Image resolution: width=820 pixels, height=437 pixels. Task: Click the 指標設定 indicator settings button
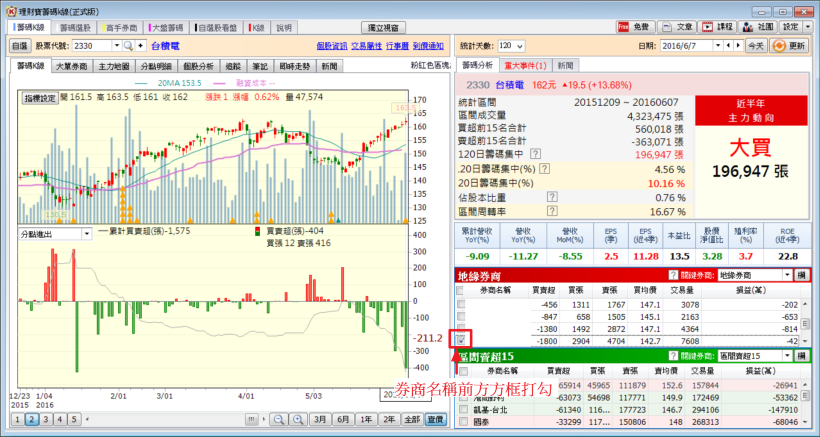tap(40, 98)
